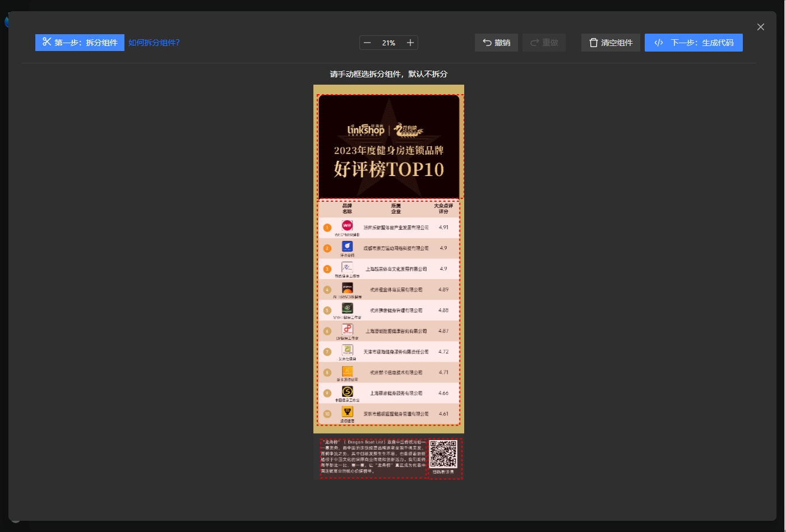786x532 pixels.
Task: Proceed with 下一步：生成代码
Action: coord(693,43)
